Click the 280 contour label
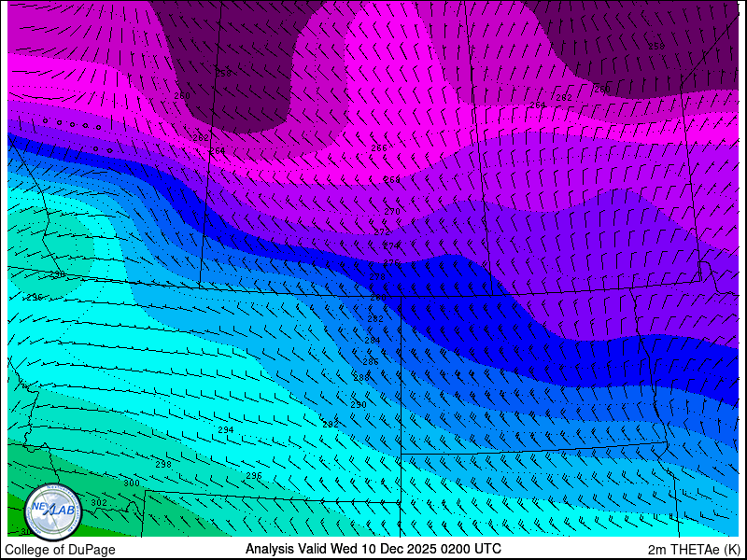The width and height of the screenshot is (747, 560). coord(378,298)
